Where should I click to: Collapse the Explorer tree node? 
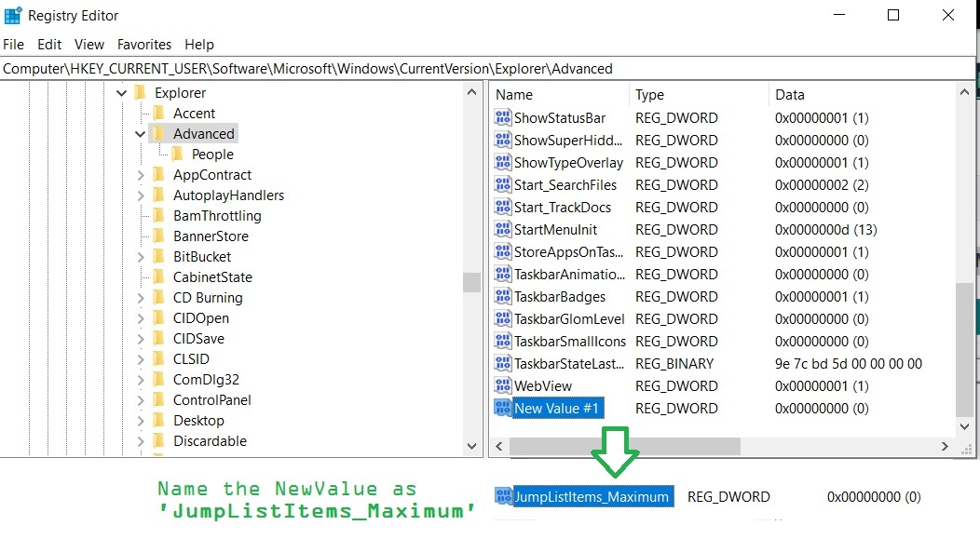[121, 93]
